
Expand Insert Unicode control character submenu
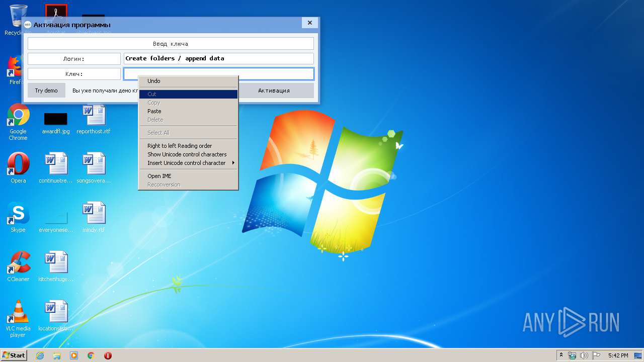point(188,163)
